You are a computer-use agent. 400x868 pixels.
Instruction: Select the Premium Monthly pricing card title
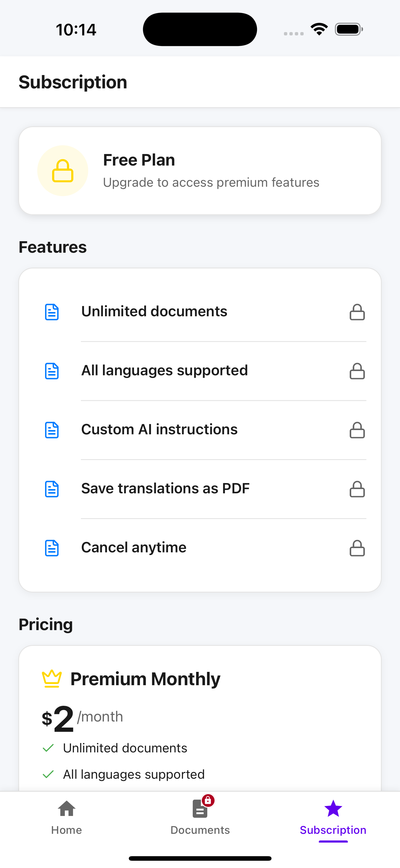pos(145,679)
